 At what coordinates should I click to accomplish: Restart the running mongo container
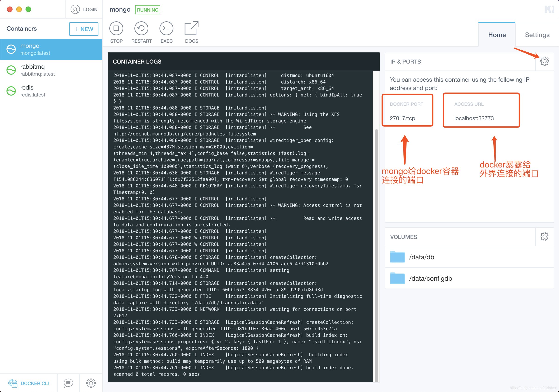[x=141, y=29]
